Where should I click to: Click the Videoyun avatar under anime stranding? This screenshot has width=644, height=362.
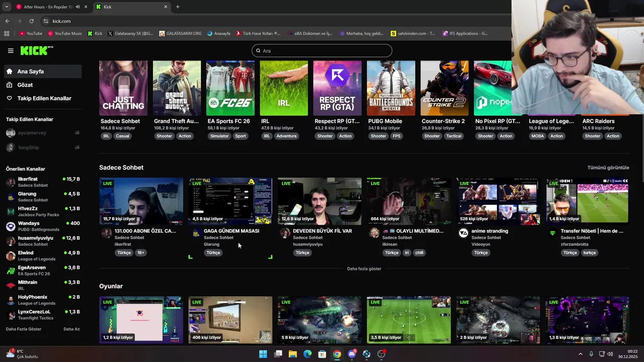click(x=463, y=233)
